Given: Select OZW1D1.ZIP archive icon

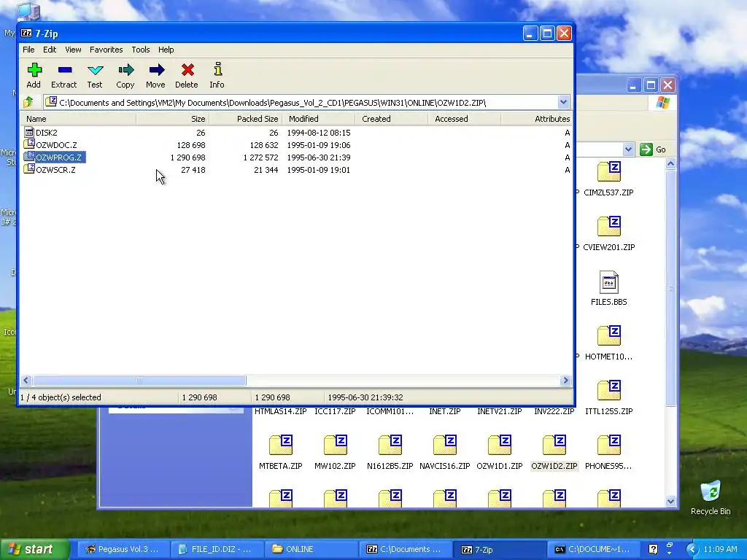Looking at the screenshot, I should pos(500,446).
